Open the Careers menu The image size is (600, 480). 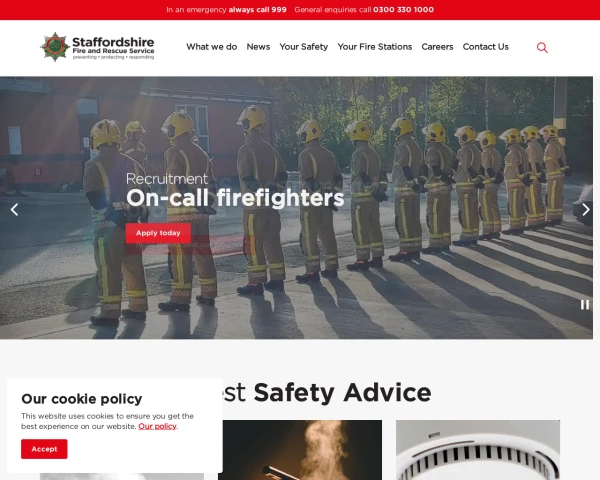coord(437,47)
